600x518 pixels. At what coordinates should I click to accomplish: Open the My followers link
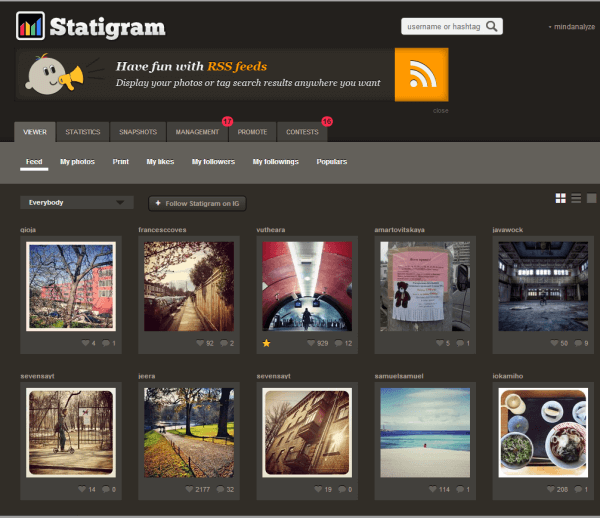(211, 161)
